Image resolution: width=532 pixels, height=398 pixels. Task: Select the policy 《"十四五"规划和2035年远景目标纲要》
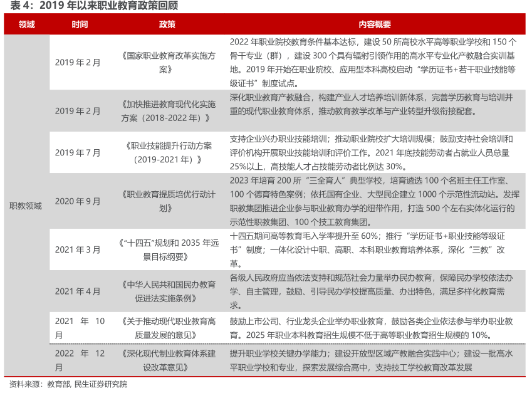coord(167,249)
